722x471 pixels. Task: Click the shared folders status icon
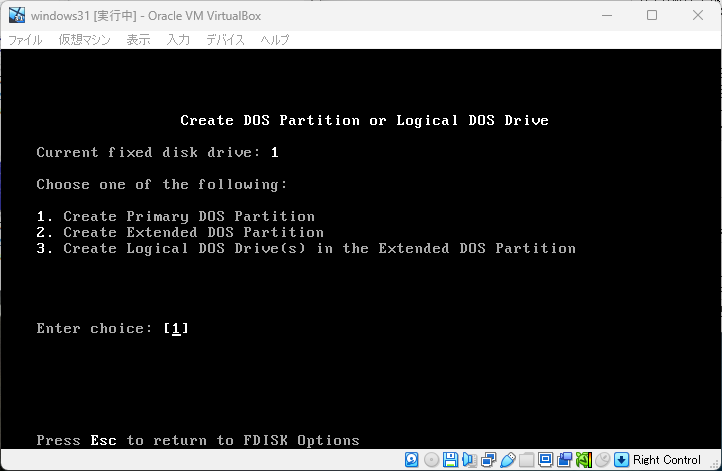526,459
